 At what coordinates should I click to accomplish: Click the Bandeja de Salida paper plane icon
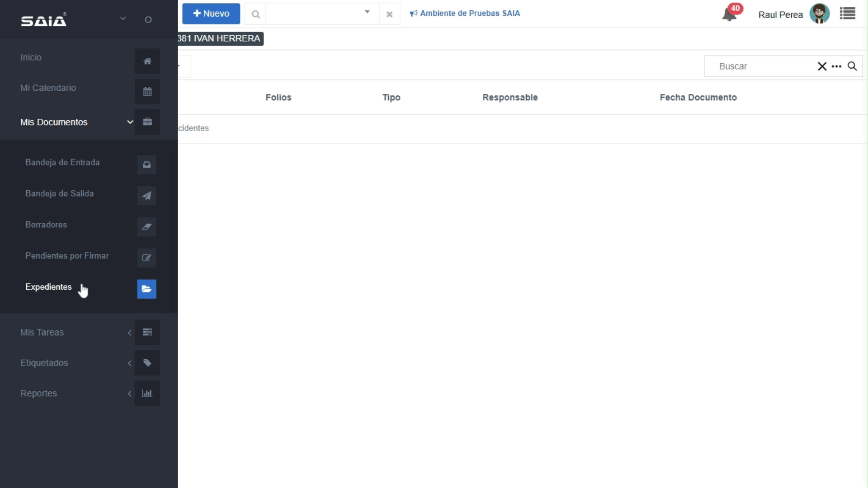(x=146, y=196)
